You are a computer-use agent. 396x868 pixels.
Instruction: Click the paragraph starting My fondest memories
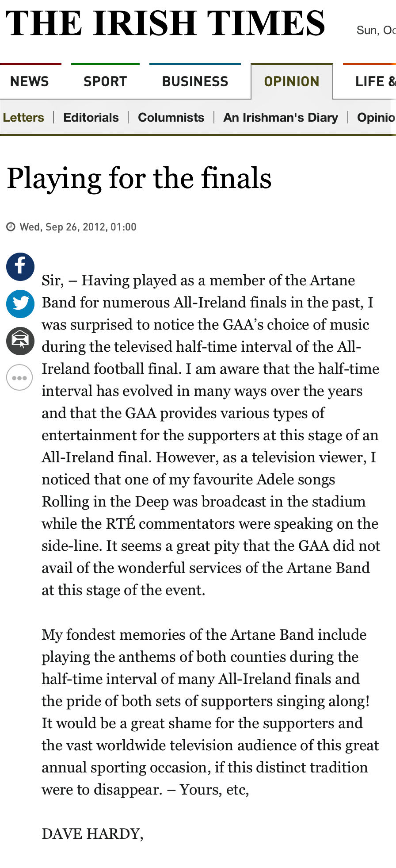(x=210, y=712)
